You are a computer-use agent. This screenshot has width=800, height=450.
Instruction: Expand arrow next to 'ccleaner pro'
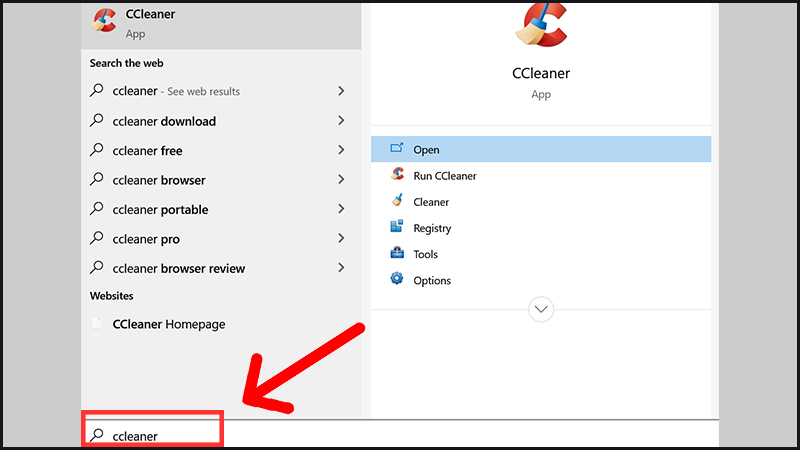point(341,238)
